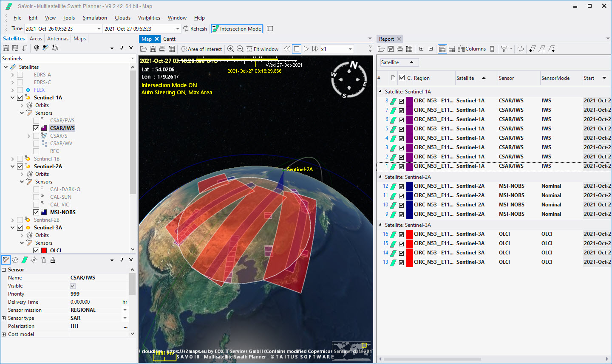Screen dimensions: 612x364
Task: Toggle the MSI-NOBS sensor checkbox
Action: click(x=36, y=212)
